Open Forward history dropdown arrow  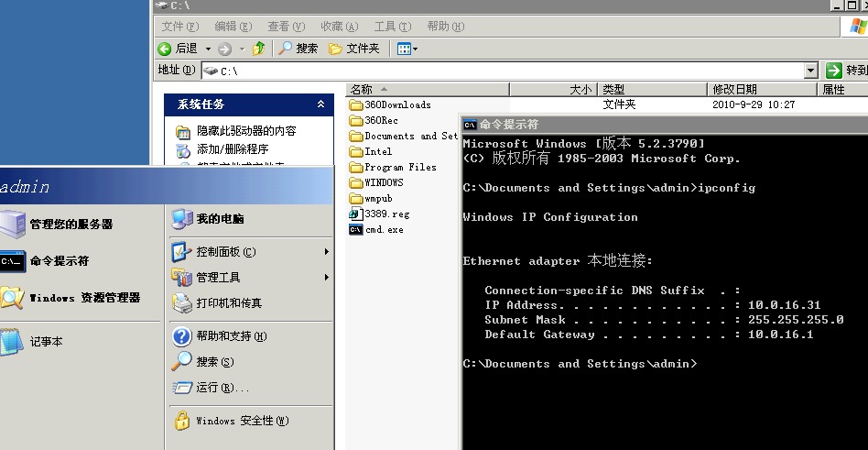[242, 49]
